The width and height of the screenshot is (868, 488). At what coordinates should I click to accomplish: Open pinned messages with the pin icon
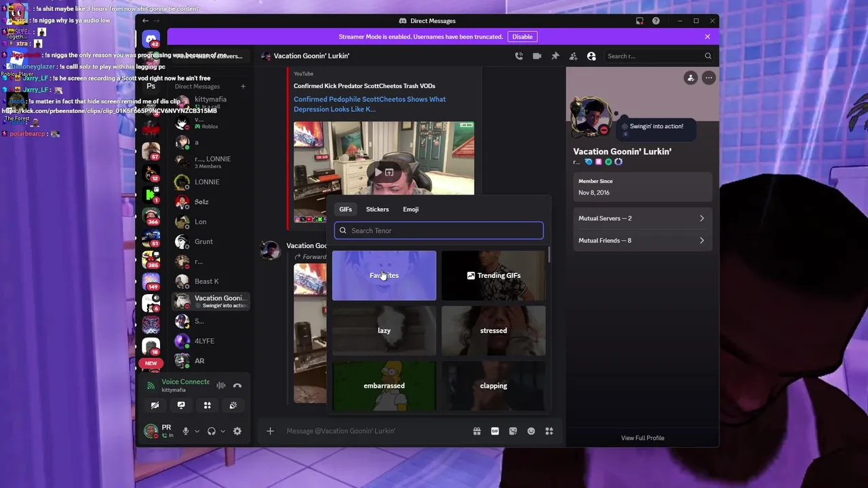coord(555,56)
